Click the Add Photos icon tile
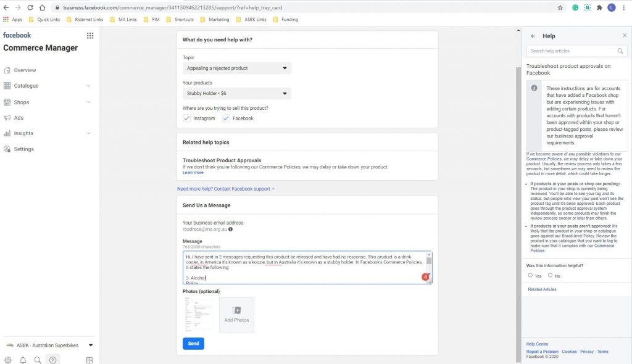The image size is (632, 364). (x=236, y=315)
